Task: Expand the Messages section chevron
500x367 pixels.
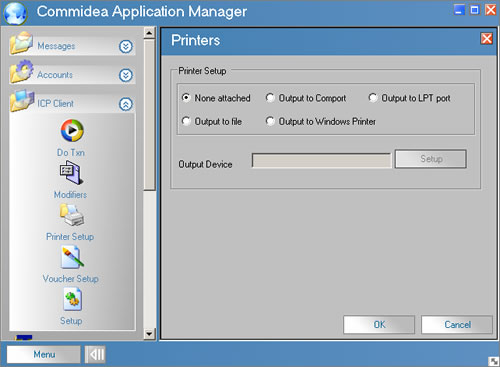Action: click(126, 46)
